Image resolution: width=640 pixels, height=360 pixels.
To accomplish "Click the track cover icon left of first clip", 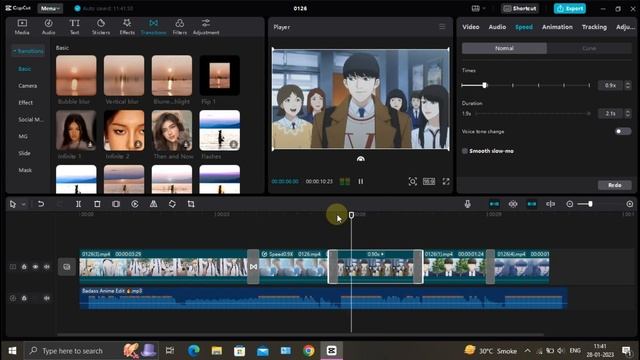I will coord(67,267).
